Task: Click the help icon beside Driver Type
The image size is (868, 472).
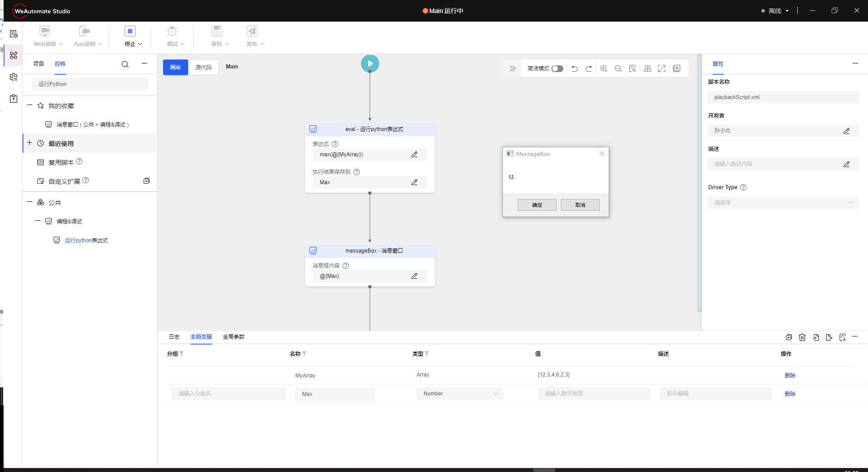Action: coord(743,187)
